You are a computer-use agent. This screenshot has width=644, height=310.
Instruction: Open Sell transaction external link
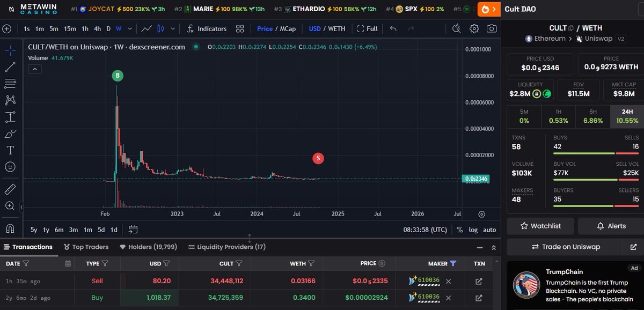tap(479, 281)
